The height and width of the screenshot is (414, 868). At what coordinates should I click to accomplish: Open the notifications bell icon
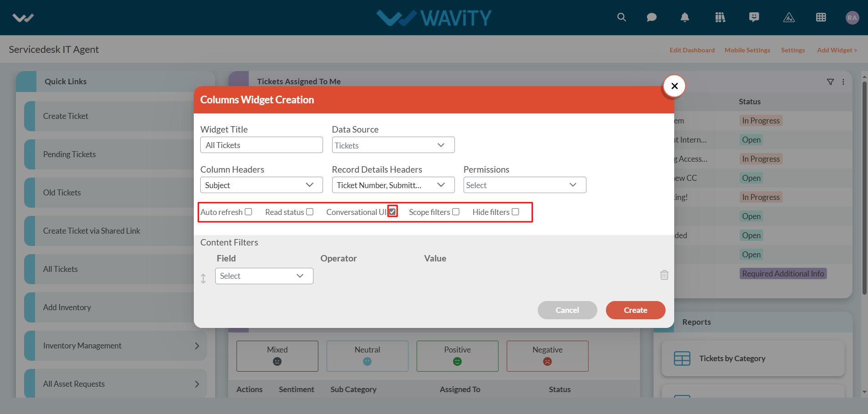[685, 17]
